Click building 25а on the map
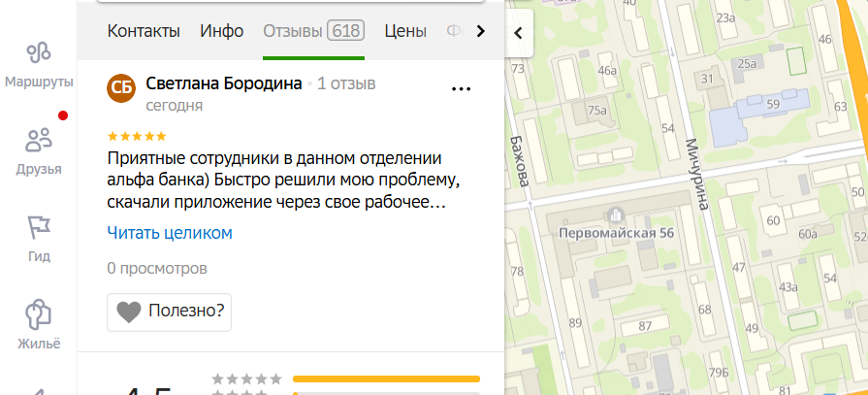Viewport: 868px width, 395px height. coord(747,64)
